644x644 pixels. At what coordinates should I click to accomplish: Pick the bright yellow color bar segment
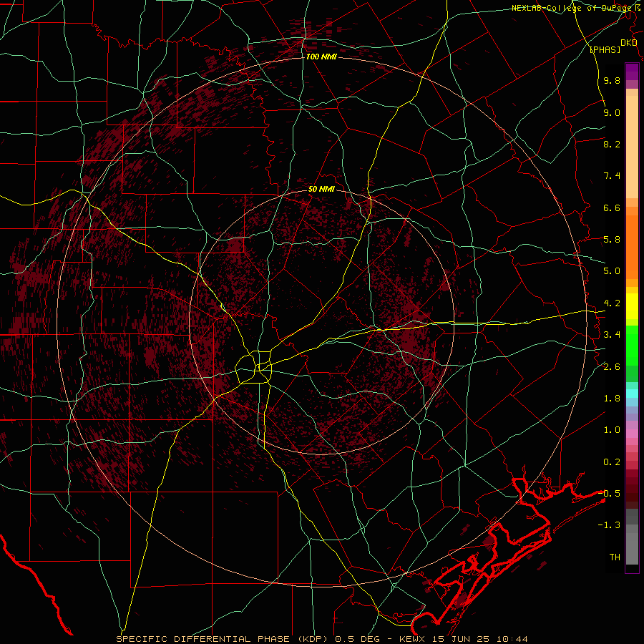click(x=632, y=306)
